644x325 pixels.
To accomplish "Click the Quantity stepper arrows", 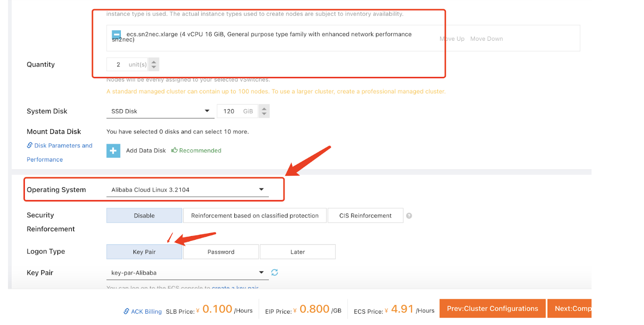I will coord(155,64).
